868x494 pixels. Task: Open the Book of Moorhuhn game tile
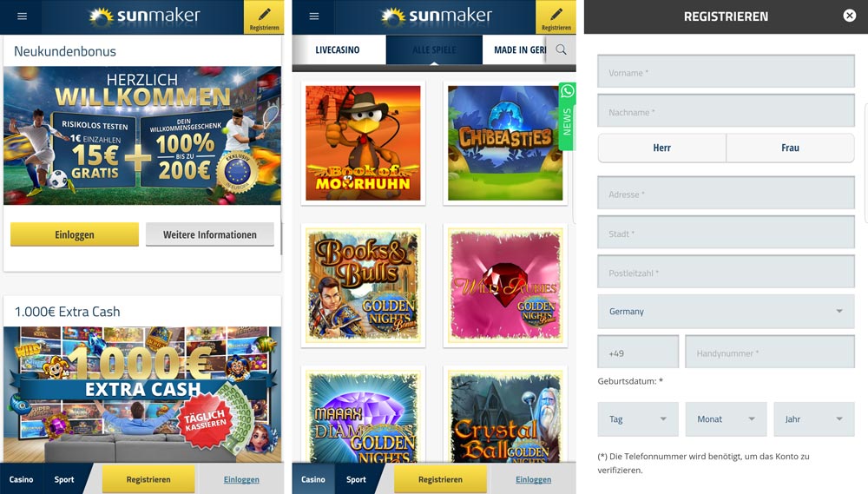pos(363,143)
